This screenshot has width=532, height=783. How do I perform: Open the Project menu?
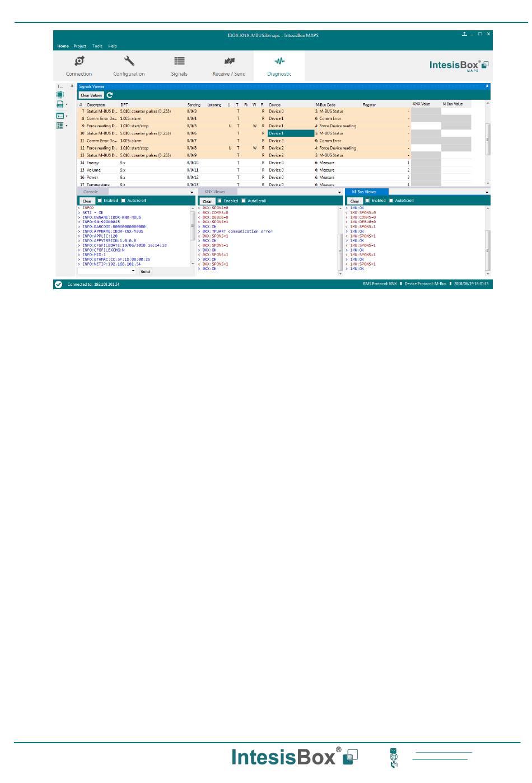[x=80, y=46]
